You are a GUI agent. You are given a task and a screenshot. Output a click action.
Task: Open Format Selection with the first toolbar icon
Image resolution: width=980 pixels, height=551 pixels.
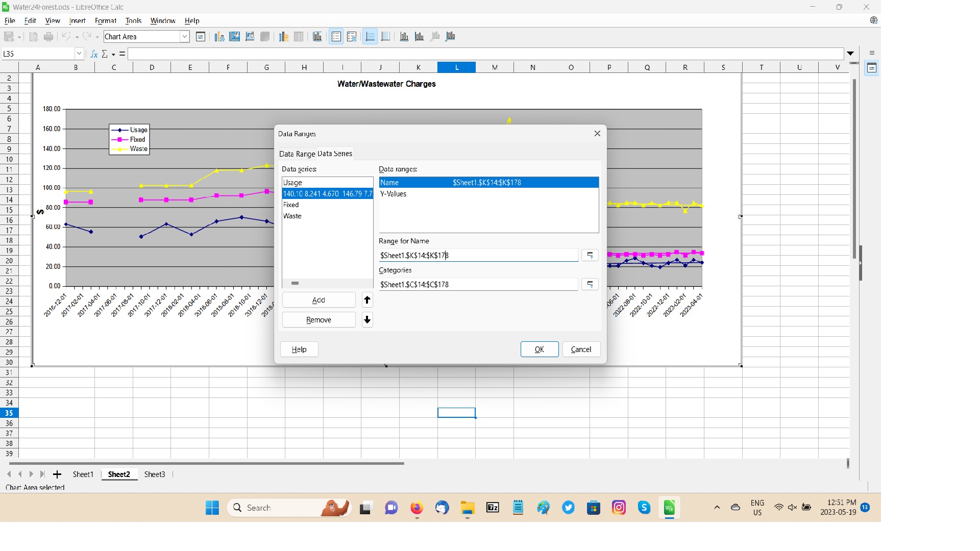(201, 36)
